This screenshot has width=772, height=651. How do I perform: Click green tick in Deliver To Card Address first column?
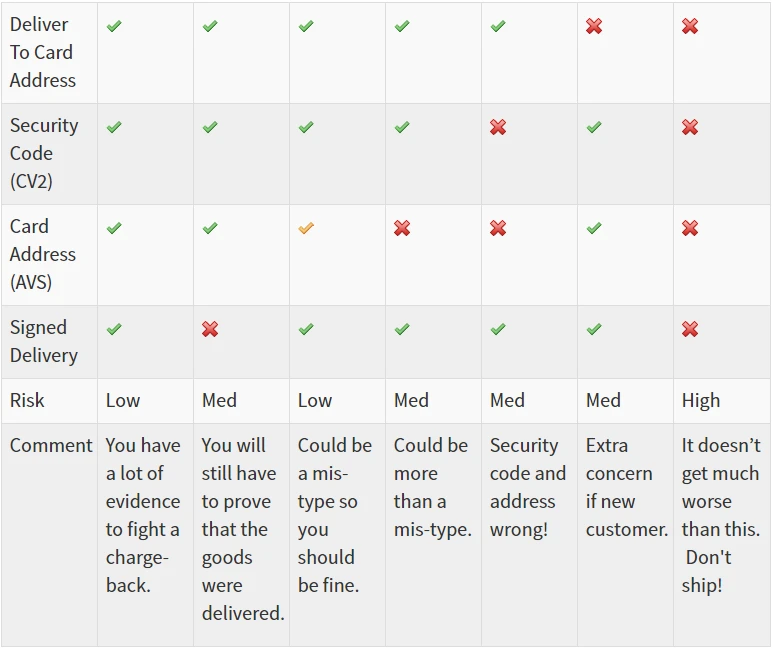pos(114,26)
